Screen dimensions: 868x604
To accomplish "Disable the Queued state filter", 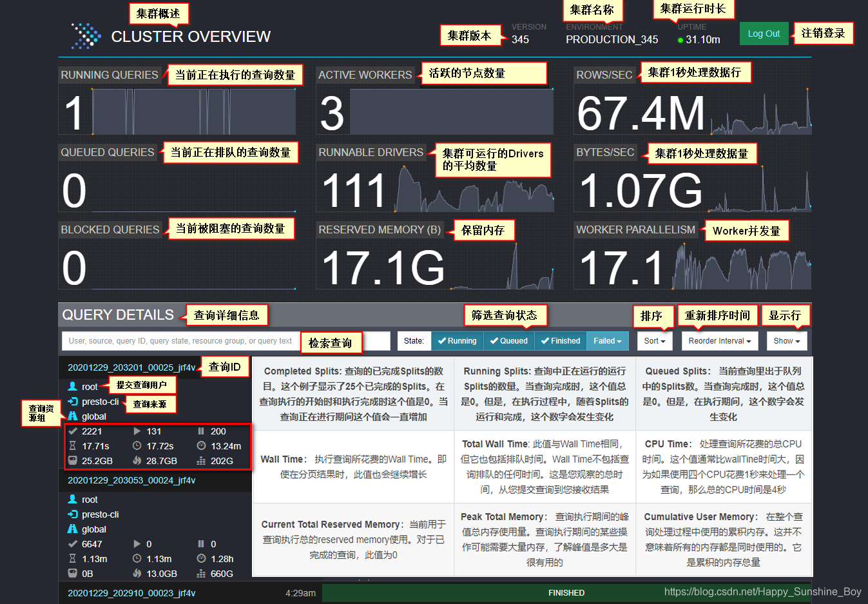I will [508, 340].
